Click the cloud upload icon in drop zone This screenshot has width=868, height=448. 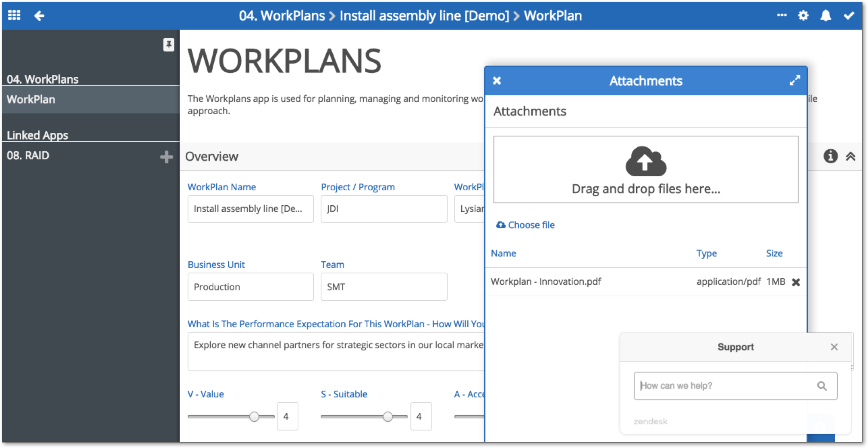pos(646,162)
